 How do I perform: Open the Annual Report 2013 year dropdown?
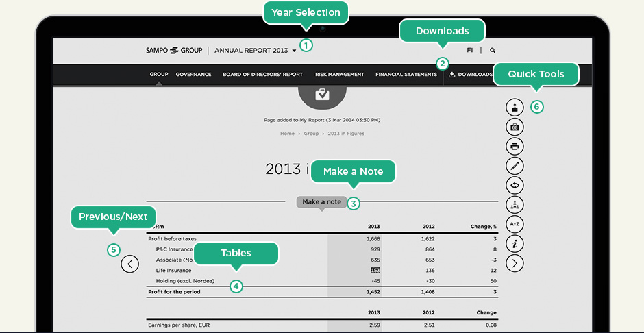coord(256,51)
